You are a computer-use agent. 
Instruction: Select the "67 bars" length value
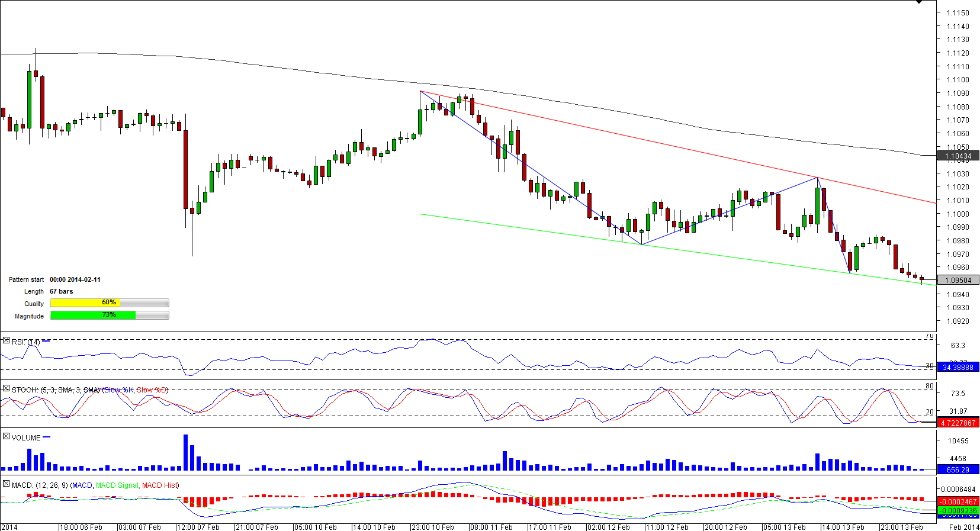click(x=62, y=292)
